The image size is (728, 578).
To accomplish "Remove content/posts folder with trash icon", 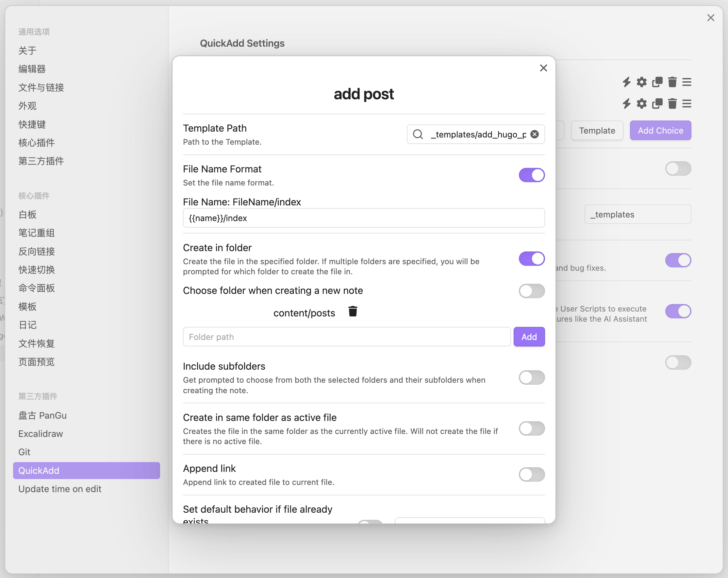I will 353,312.
